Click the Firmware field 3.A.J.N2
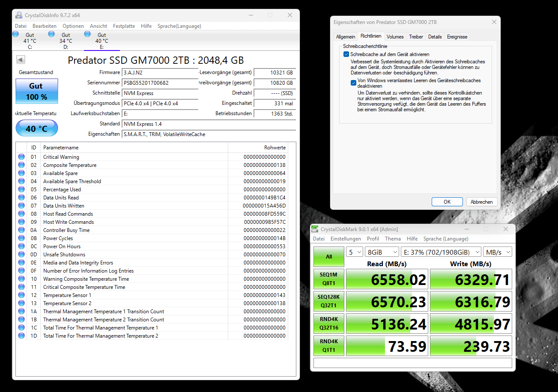 160,73
